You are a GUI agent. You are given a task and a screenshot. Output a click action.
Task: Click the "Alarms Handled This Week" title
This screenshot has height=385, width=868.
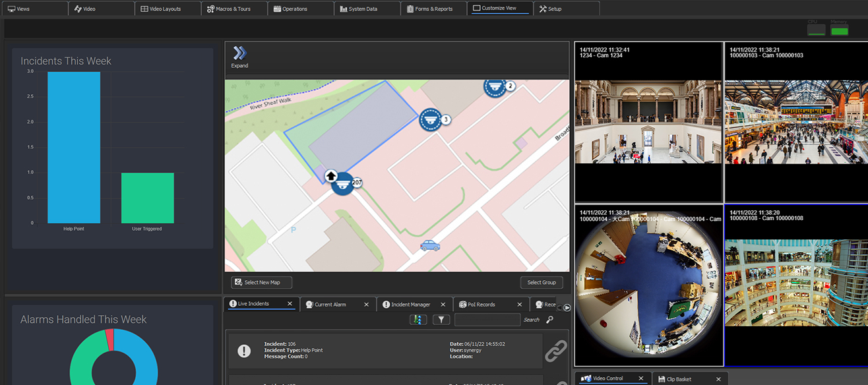(84, 319)
